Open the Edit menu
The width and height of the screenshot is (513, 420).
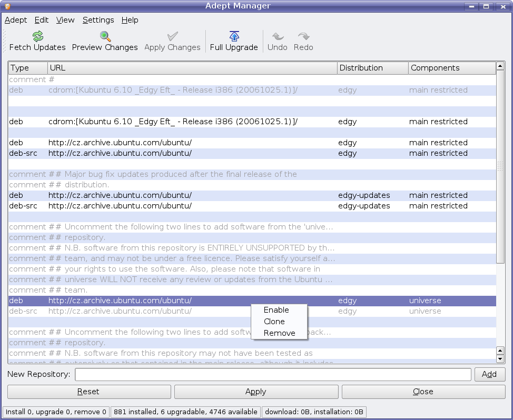pos(42,20)
